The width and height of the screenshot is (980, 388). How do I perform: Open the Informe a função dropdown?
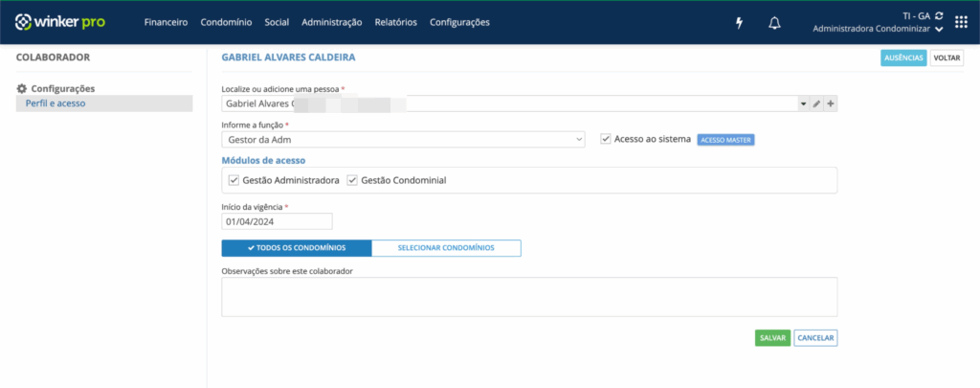coord(403,140)
